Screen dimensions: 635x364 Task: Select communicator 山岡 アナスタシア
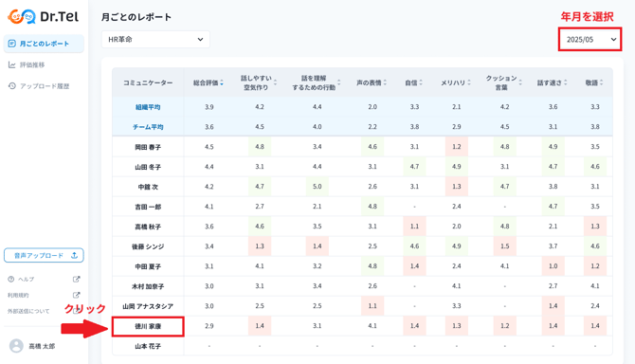[x=148, y=306]
